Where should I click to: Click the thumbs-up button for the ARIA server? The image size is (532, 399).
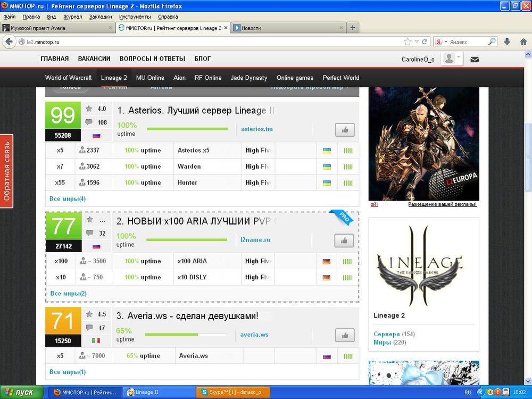(x=344, y=240)
